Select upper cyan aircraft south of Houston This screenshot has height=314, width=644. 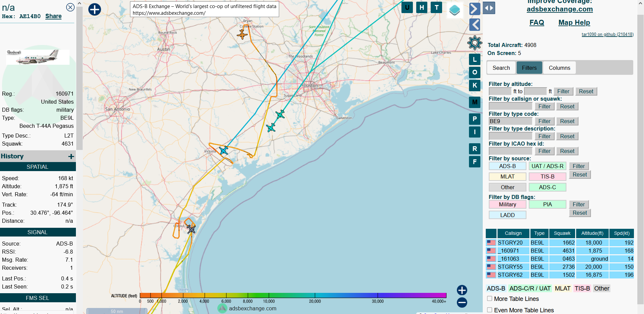pyautogui.click(x=280, y=114)
